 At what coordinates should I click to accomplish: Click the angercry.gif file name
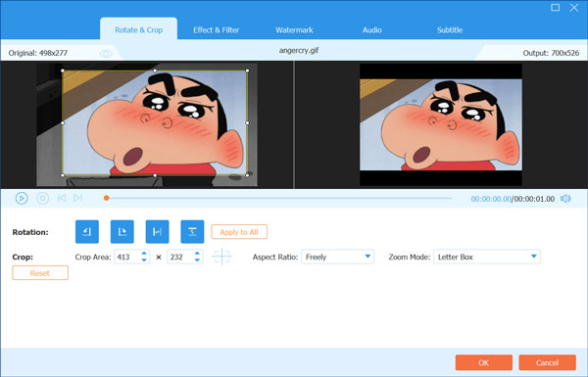click(299, 50)
